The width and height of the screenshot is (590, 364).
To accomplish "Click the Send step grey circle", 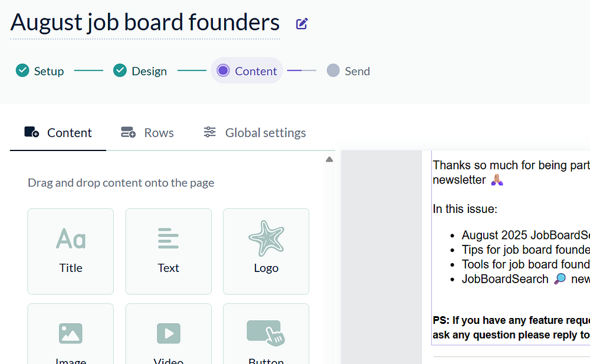I will coord(333,71).
